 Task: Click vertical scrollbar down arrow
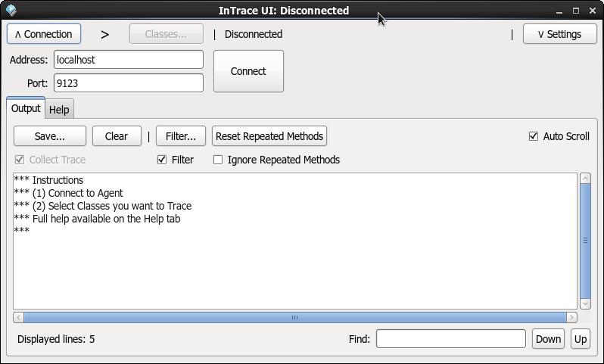585,303
